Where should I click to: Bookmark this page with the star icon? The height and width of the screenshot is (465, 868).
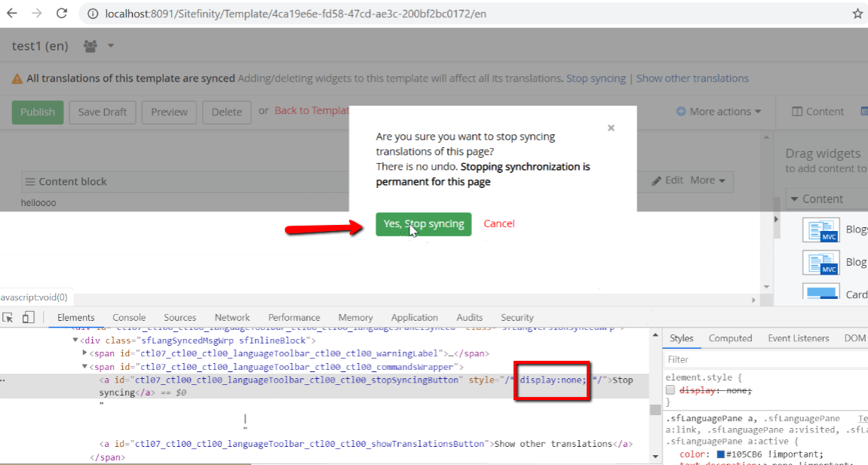857,14
